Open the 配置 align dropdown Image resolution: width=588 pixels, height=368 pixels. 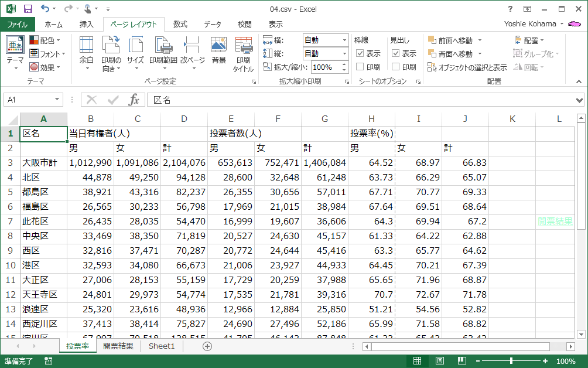(x=529, y=40)
